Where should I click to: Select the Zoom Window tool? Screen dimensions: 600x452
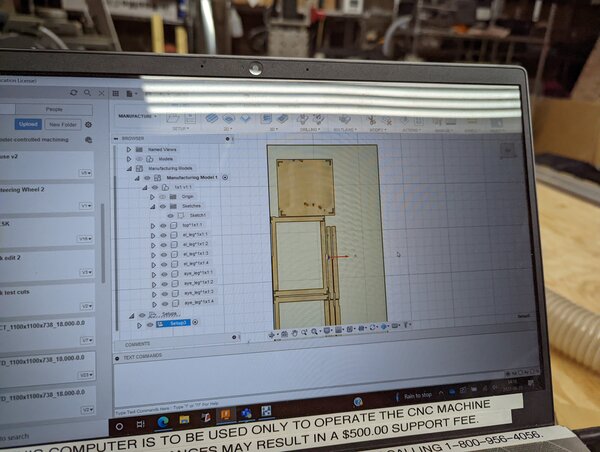point(305,333)
